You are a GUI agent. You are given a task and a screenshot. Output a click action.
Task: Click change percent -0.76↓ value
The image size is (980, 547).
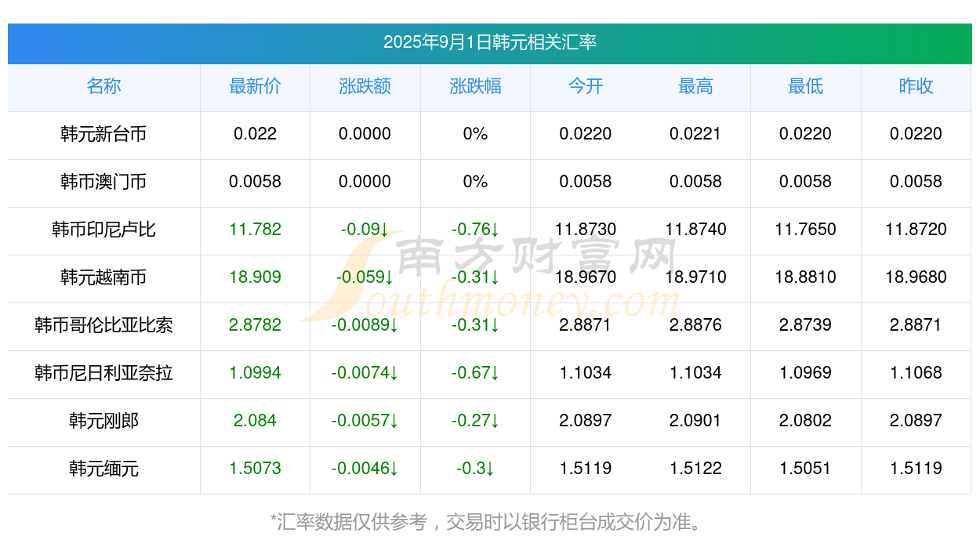[475, 230]
